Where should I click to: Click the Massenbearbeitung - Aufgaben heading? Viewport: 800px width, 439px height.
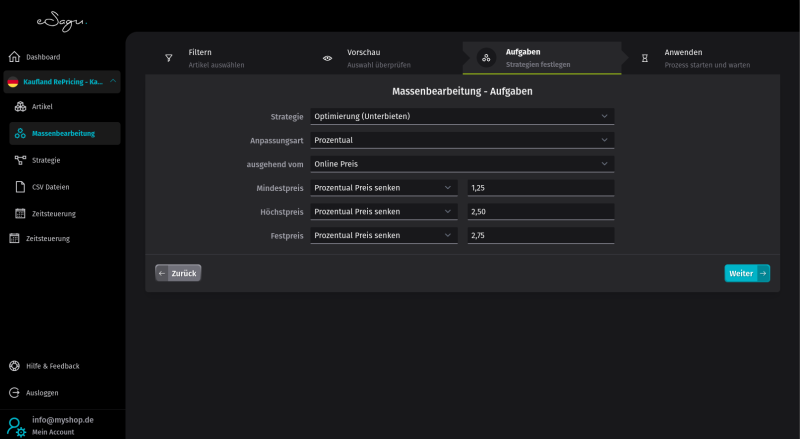tap(462, 91)
